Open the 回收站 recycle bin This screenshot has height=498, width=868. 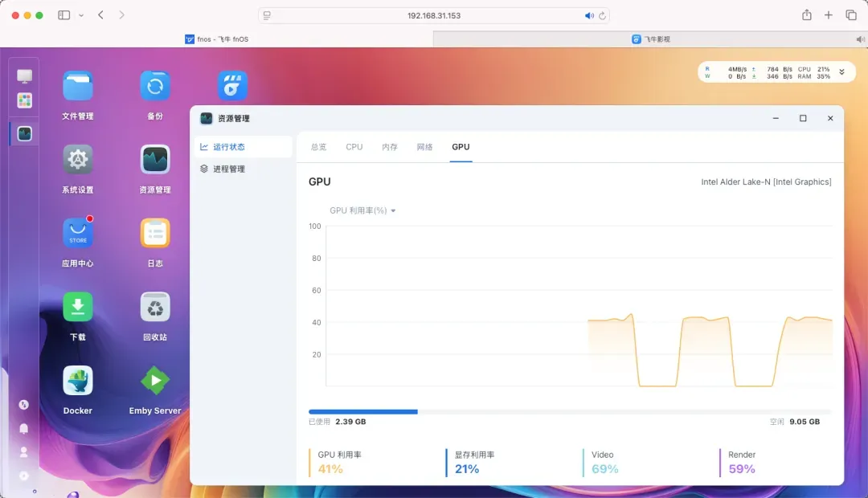point(155,307)
